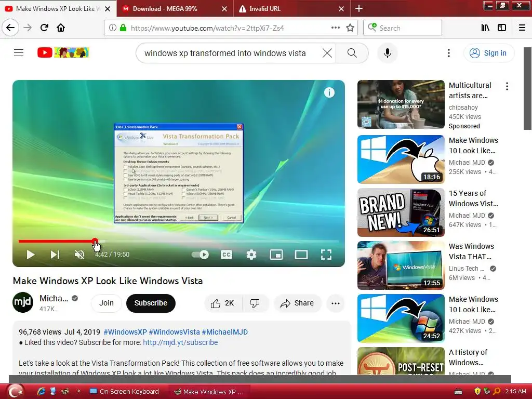Unmute the video volume
Screen dimensions: 532x399
(x=79, y=255)
